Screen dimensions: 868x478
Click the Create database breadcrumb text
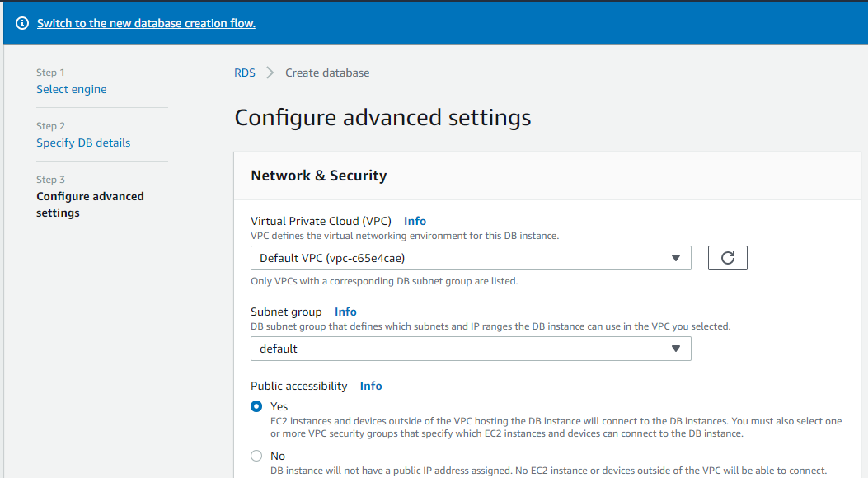point(327,73)
